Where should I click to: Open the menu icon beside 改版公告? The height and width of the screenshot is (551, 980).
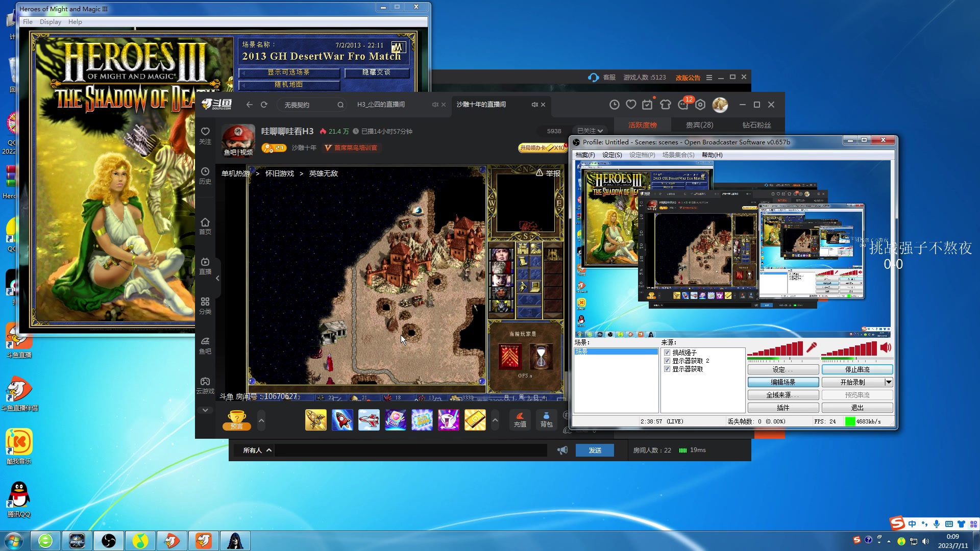(709, 78)
